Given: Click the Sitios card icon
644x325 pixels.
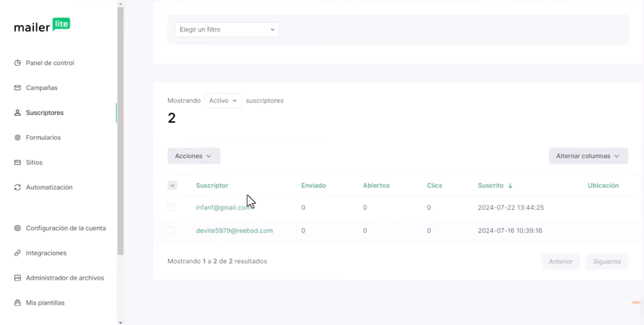Looking at the screenshot, I should (17, 162).
